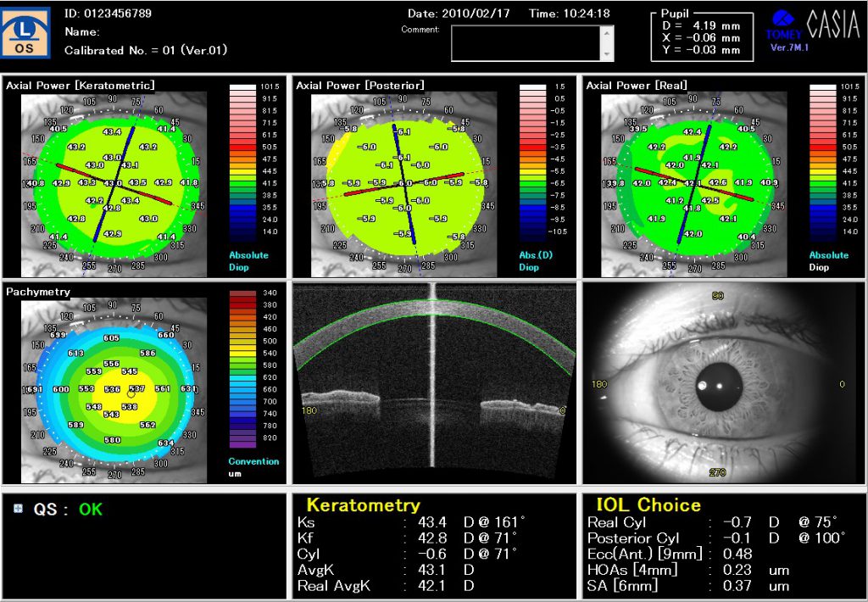Click the anterior eye camera image
The width and height of the screenshot is (868, 602).
click(725, 383)
